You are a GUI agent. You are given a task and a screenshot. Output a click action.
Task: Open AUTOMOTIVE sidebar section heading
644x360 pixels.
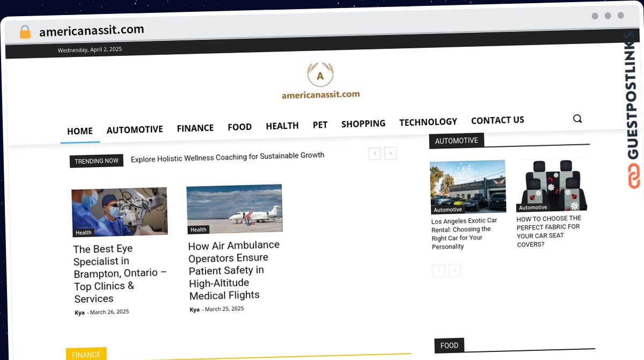tap(457, 141)
